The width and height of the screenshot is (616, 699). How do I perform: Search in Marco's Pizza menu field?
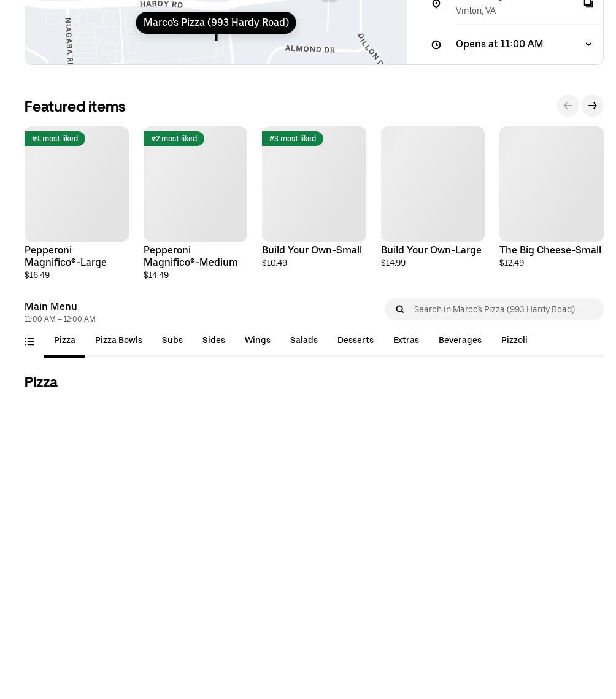494,309
